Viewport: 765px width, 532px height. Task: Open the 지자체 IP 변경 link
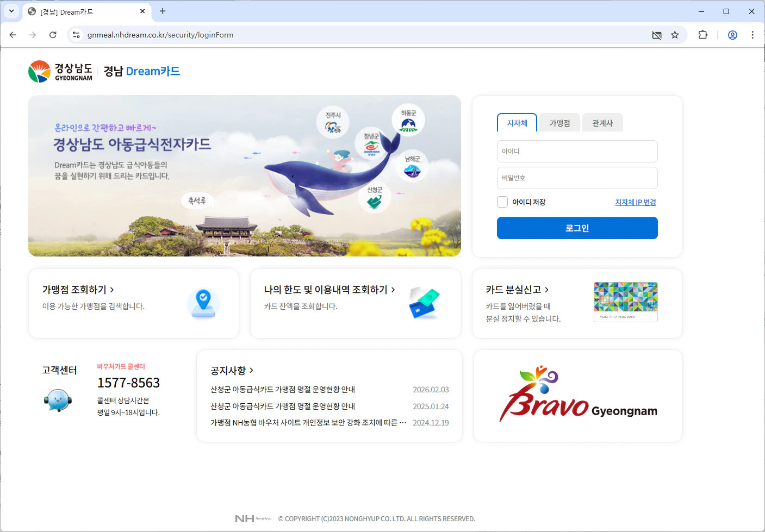click(635, 202)
